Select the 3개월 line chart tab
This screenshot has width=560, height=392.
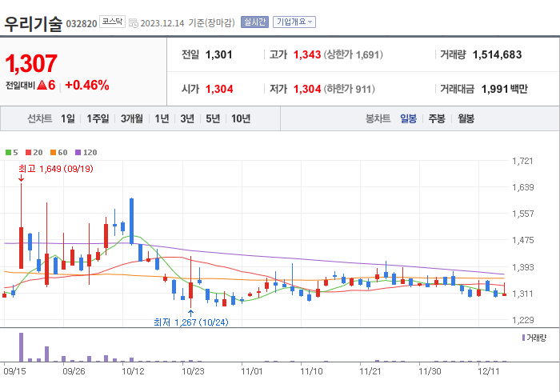pyautogui.click(x=132, y=118)
